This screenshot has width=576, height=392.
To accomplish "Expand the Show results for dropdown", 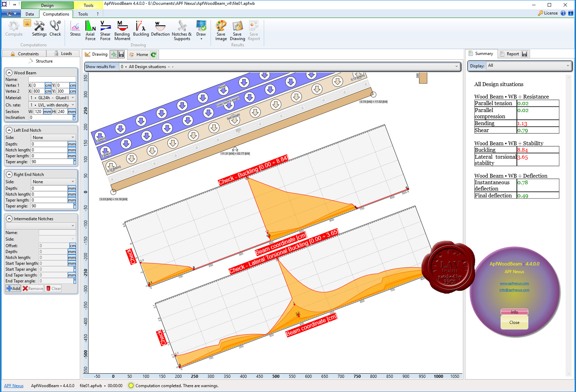I will (290, 66).
